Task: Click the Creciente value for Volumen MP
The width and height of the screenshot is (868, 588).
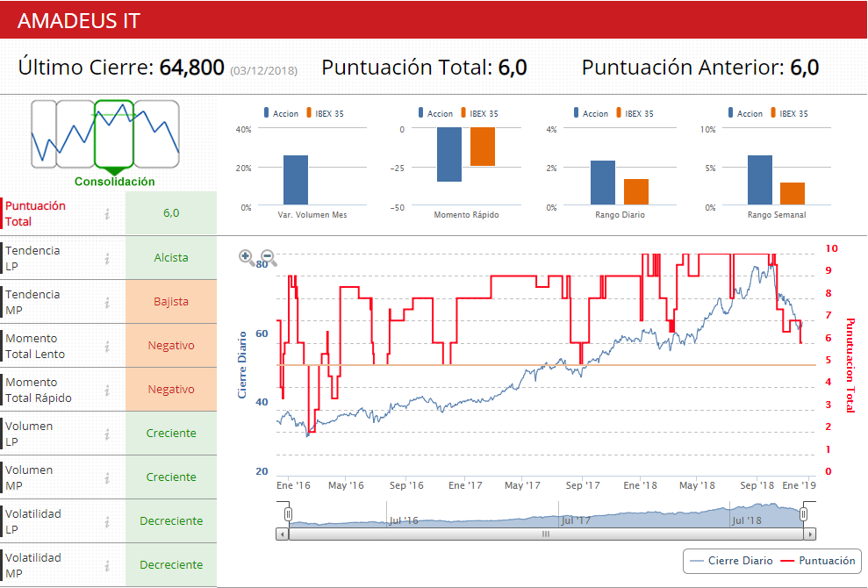Action: coord(171,477)
